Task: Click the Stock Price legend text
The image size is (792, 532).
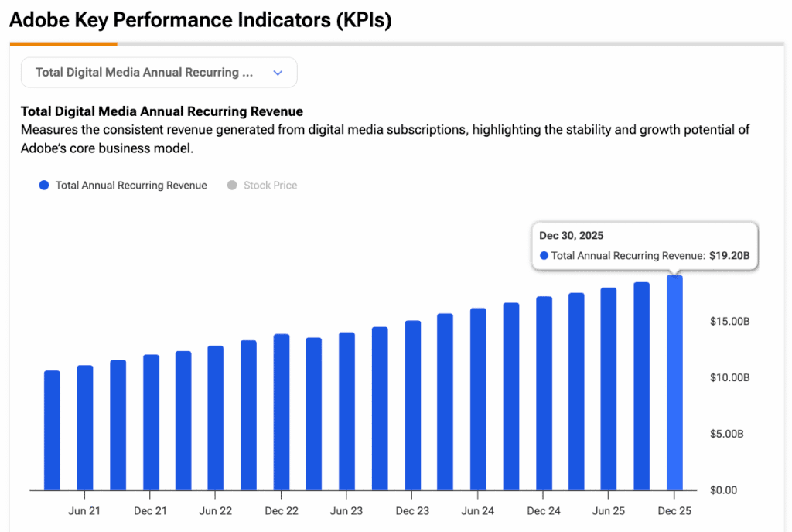Action: coord(270,186)
